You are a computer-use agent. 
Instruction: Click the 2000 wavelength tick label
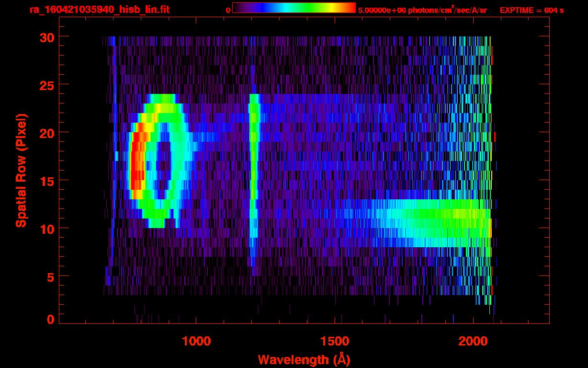coord(474,341)
